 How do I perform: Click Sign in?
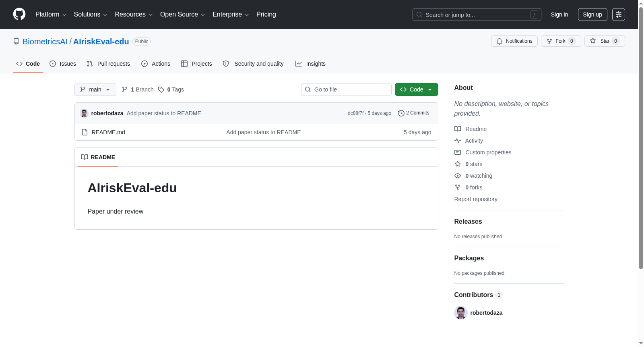pyautogui.click(x=559, y=15)
